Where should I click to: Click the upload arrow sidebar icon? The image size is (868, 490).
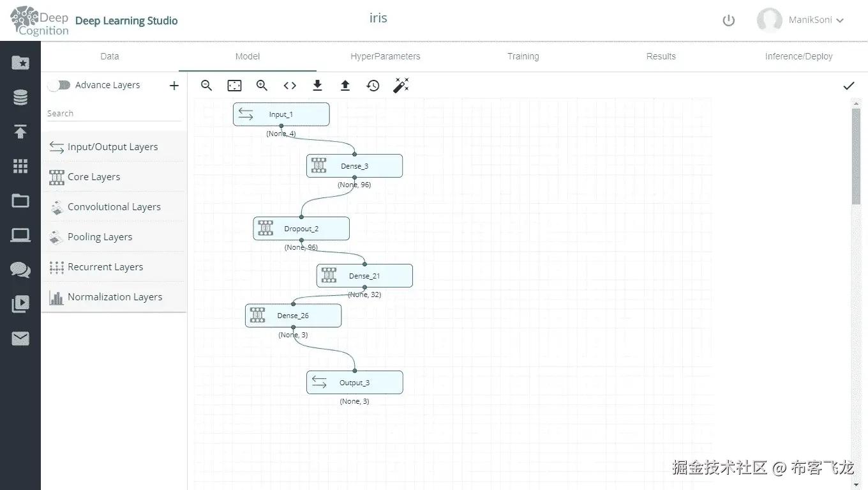pos(20,132)
